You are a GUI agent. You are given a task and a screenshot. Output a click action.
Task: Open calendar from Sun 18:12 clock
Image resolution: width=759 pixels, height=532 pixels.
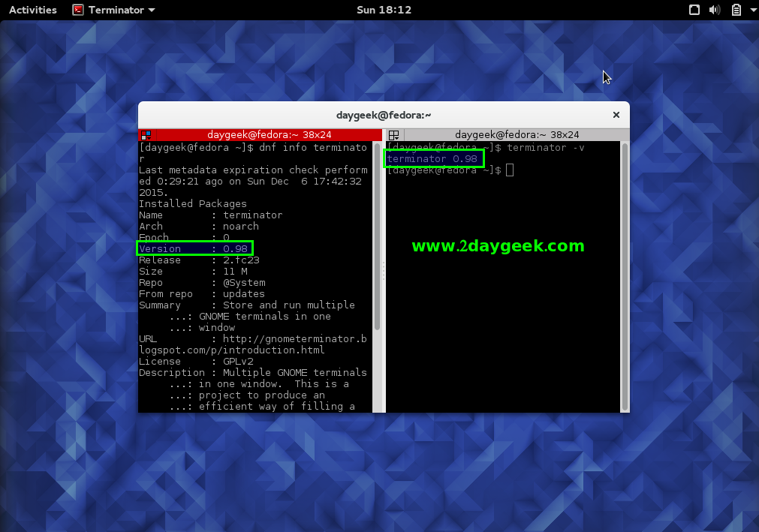(384, 10)
